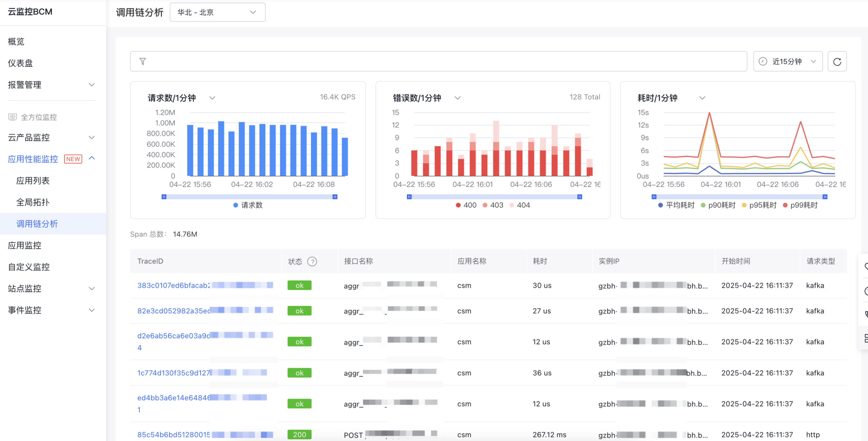This screenshot has height=441, width=868.
Task: Click the 27 us duration cell
Action: [x=542, y=311]
